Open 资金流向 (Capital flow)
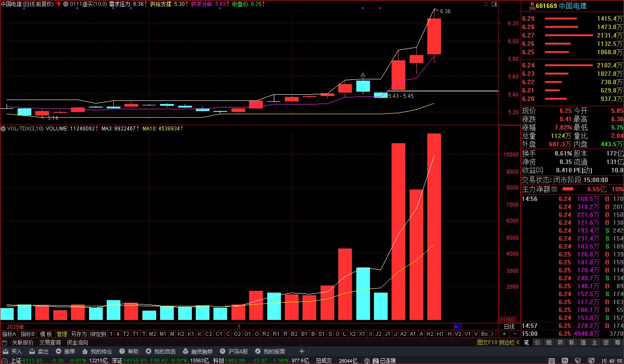The height and width of the screenshot is (364, 624). point(78,342)
